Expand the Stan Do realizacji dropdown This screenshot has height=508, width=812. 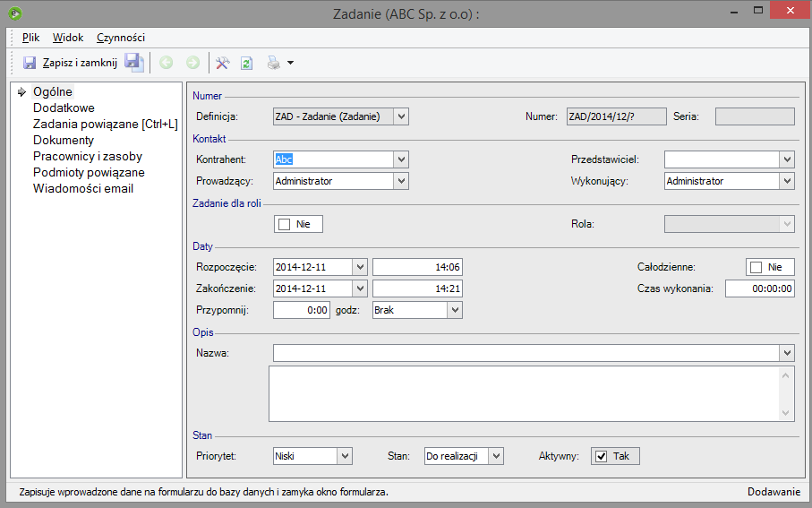(x=496, y=456)
